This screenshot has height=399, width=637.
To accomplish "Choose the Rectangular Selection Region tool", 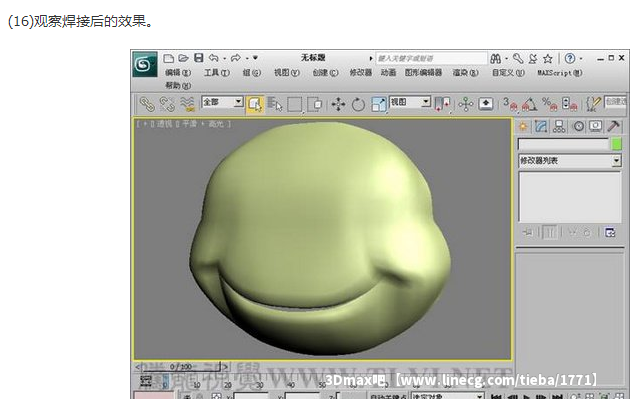I will coord(295,104).
